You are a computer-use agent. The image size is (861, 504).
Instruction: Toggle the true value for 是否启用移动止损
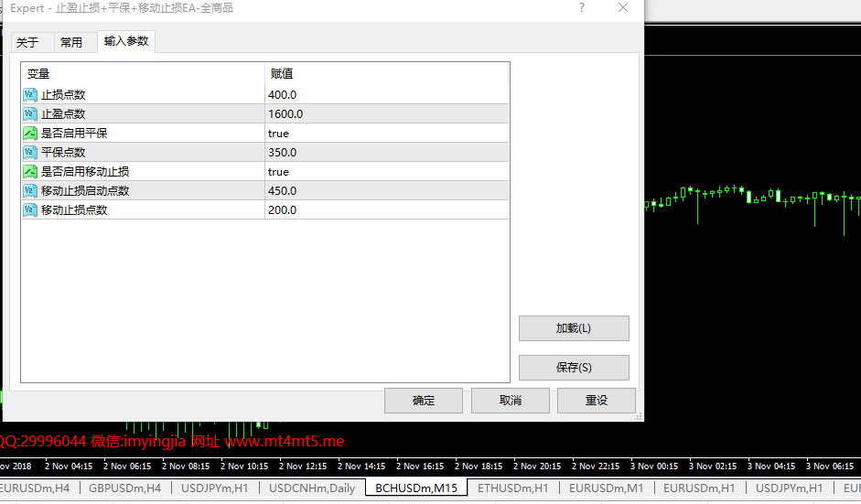pyautogui.click(x=386, y=172)
